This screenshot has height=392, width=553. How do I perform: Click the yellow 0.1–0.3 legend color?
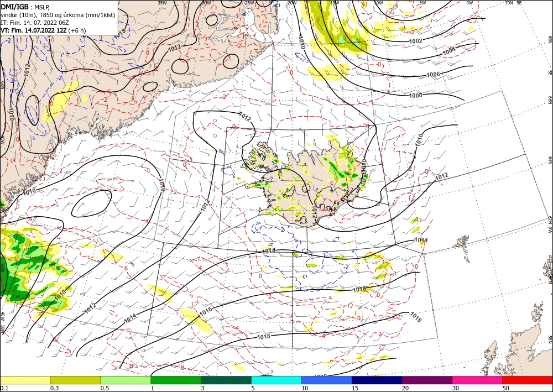coord(25,380)
